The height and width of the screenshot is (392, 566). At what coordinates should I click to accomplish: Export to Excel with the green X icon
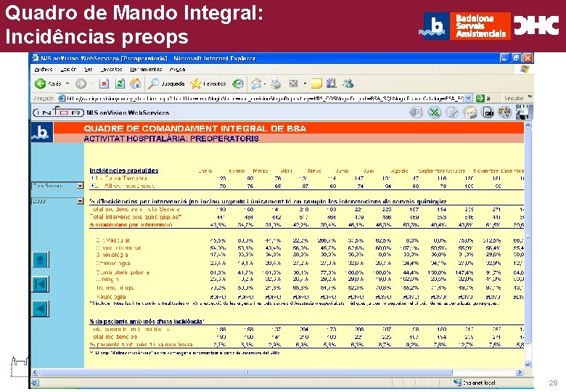click(x=434, y=113)
